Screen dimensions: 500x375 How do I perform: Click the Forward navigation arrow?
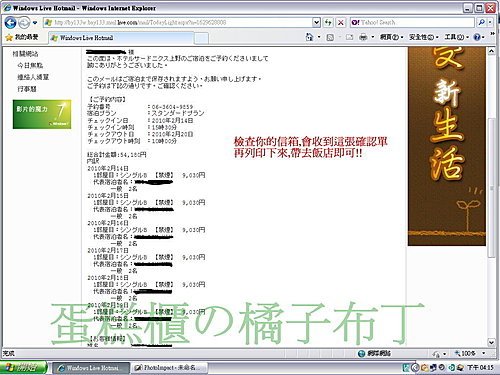[24, 23]
